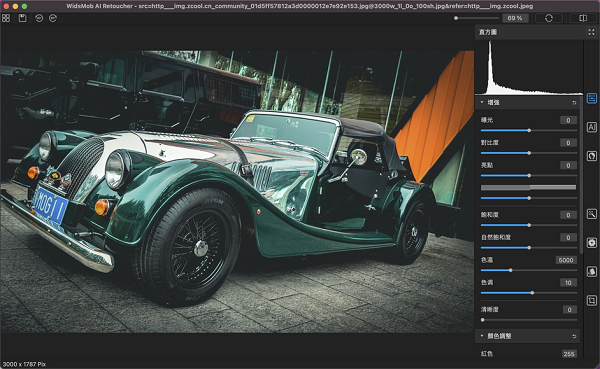Click the 色溫 value field showing 5000
The height and width of the screenshot is (369, 600).
pos(566,260)
